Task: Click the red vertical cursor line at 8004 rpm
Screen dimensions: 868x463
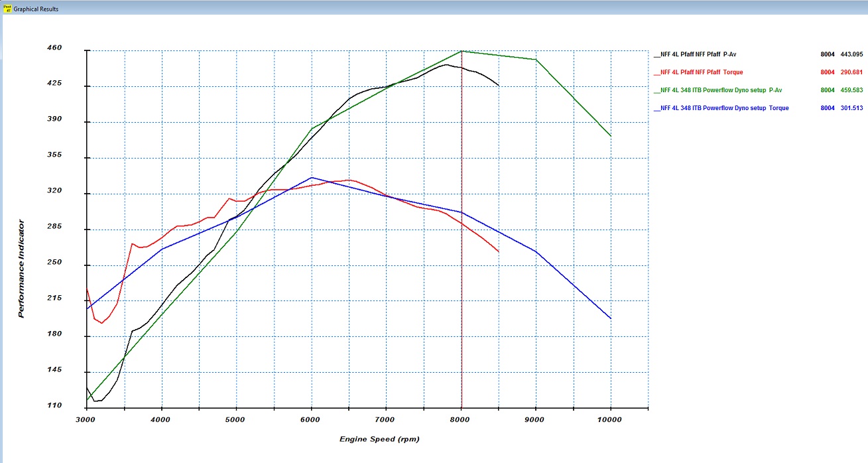Action: [461, 298]
